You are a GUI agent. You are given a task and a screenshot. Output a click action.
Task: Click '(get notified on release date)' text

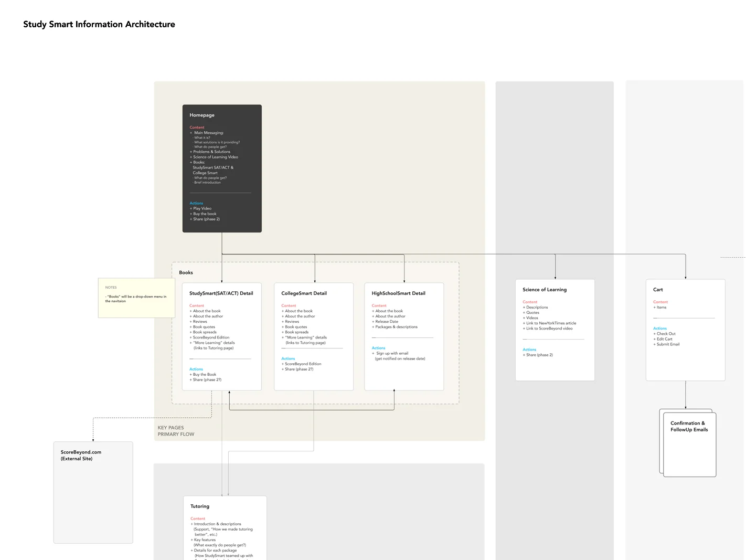coord(400,358)
